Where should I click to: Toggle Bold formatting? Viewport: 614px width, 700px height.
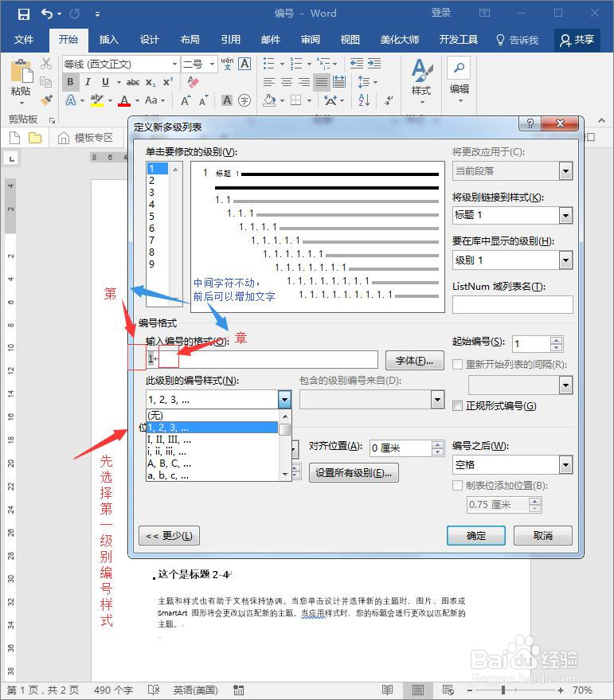pos(70,82)
